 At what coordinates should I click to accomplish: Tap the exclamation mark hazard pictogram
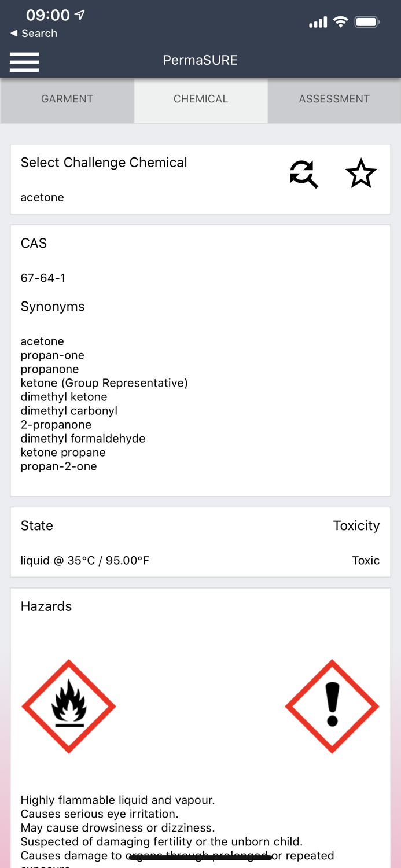pyautogui.click(x=332, y=707)
